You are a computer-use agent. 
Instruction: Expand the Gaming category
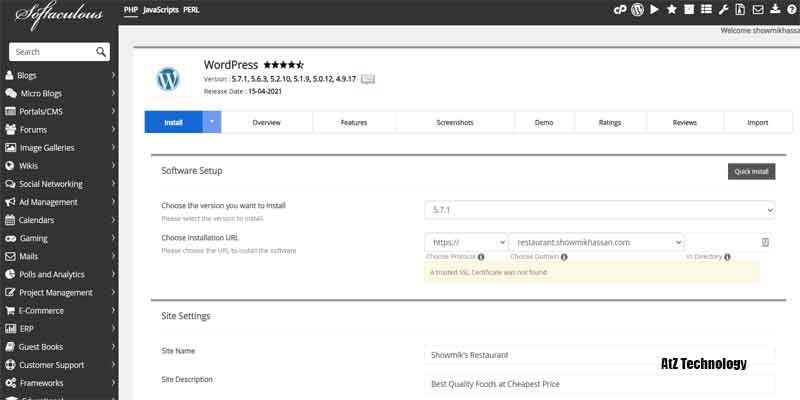click(60, 238)
